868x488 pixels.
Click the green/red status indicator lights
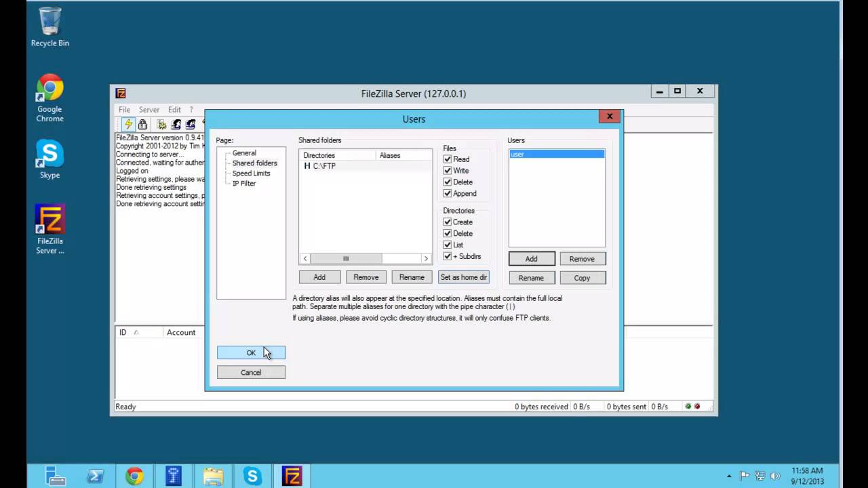click(x=692, y=407)
